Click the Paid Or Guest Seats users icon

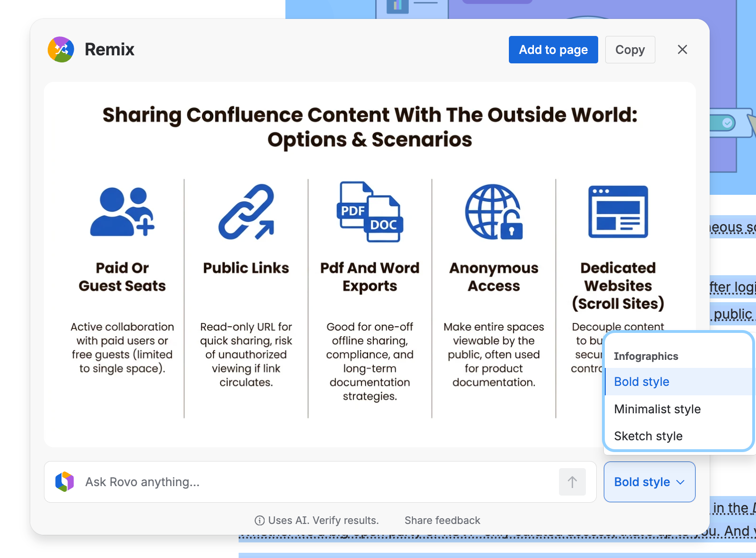coord(122,211)
